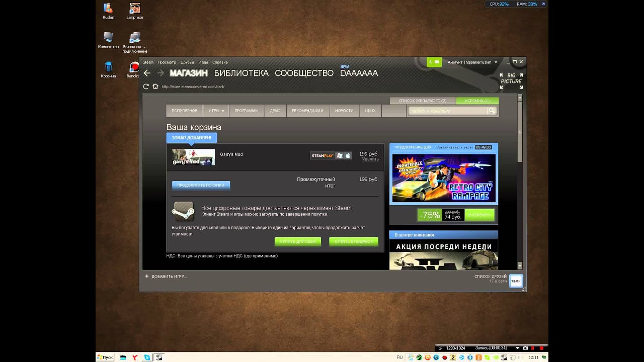Image resolution: width=644 pixels, height=362 pixels.
Task: Open the РЕКОМЕНДАЦИИ store tab
Action: [307, 111]
